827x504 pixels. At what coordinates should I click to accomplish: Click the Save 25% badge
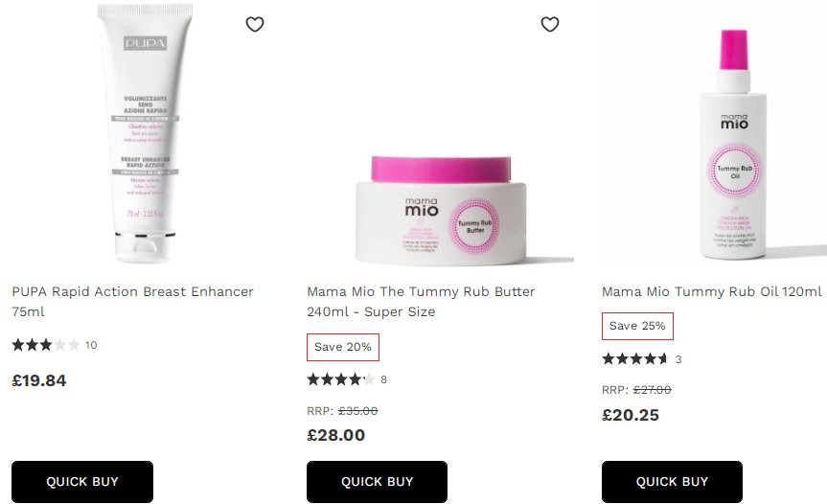click(x=637, y=326)
